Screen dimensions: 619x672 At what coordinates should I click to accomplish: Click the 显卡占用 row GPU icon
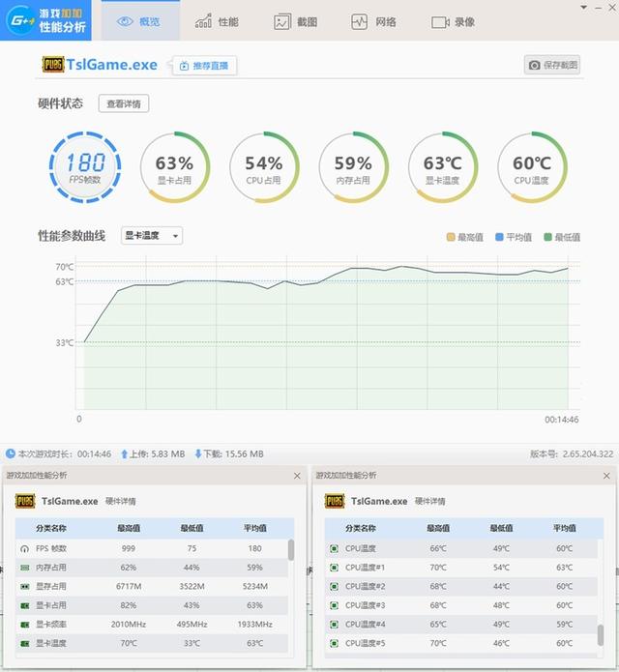pos(25,605)
